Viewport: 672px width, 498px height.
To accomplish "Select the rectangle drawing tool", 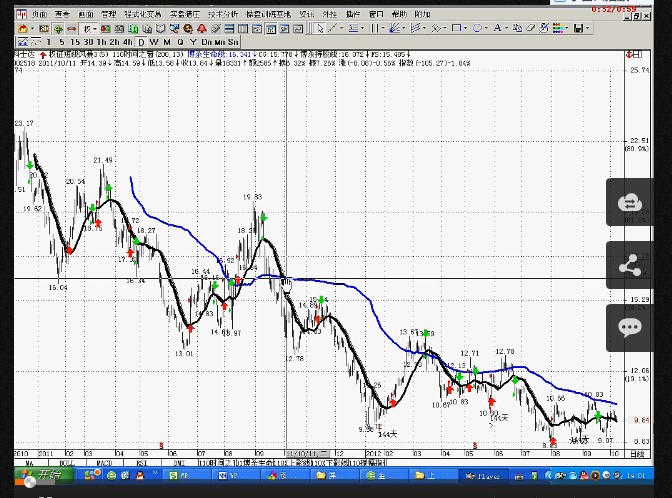I will (x=456, y=29).
